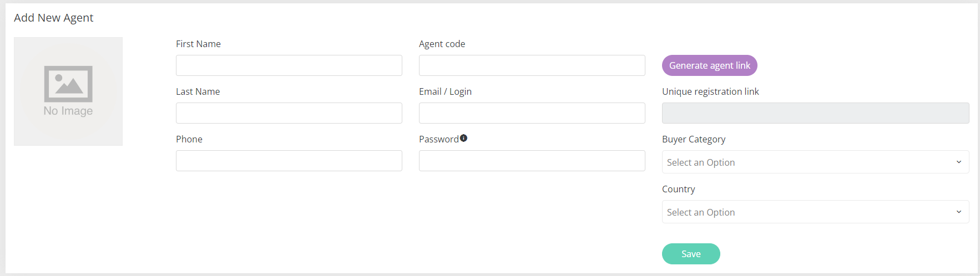
Task: Click the No Image placeholder picture
Action: pos(68,91)
